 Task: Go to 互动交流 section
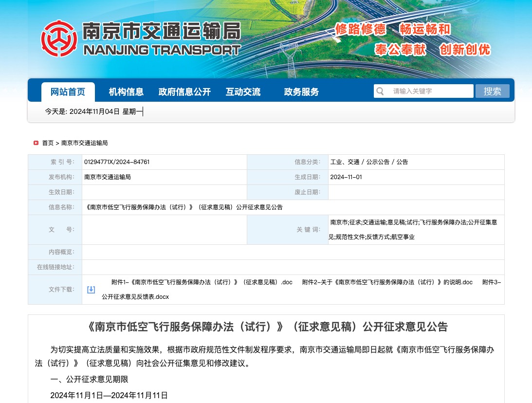[x=243, y=92]
